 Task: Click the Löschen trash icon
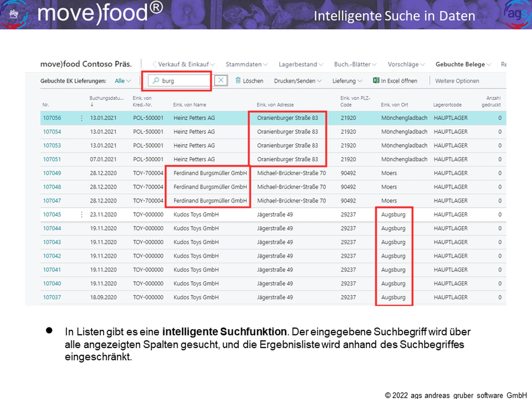tap(238, 81)
